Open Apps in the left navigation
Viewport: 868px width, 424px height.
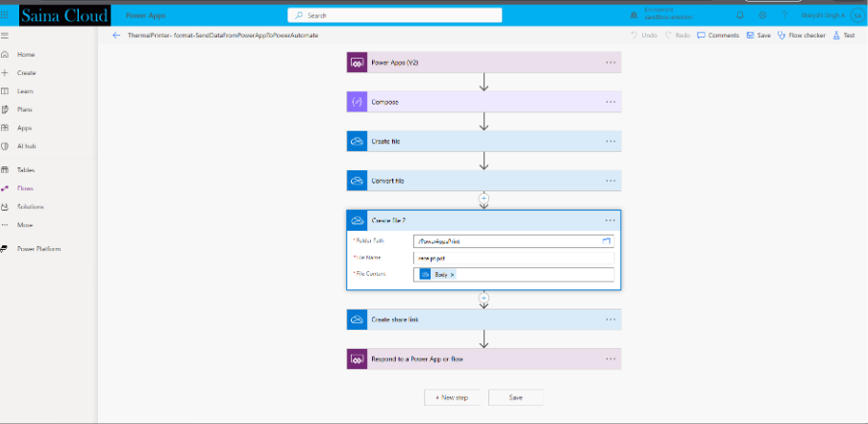pos(25,128)
